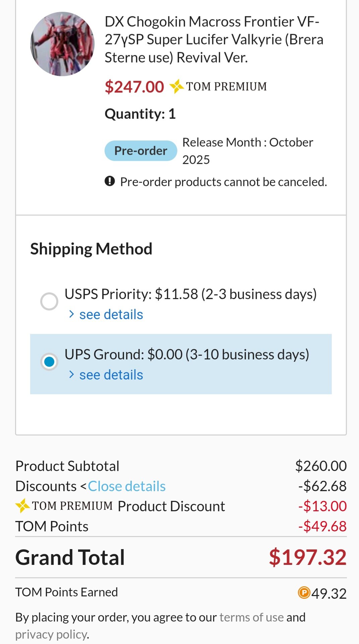Click the Grand Total $197.32 amount
The width and height of the screenshot is (359, 644).
(x=308, y=558)
